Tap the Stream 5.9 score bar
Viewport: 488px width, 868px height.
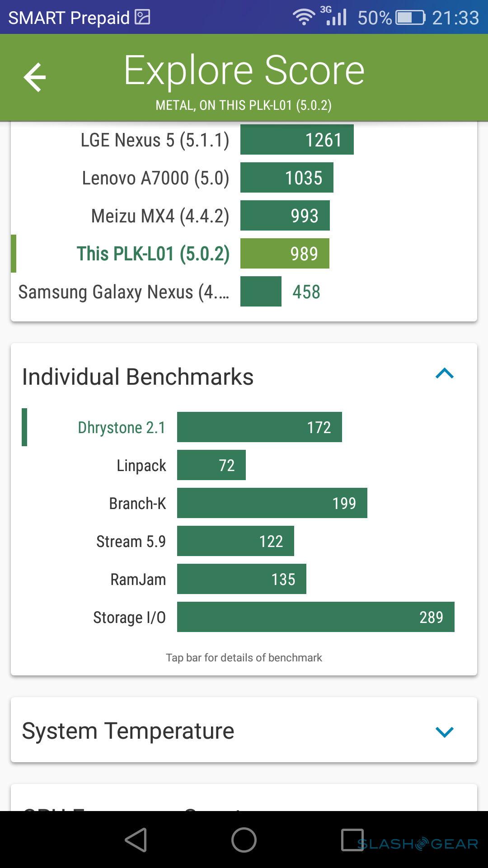point(235,541)
